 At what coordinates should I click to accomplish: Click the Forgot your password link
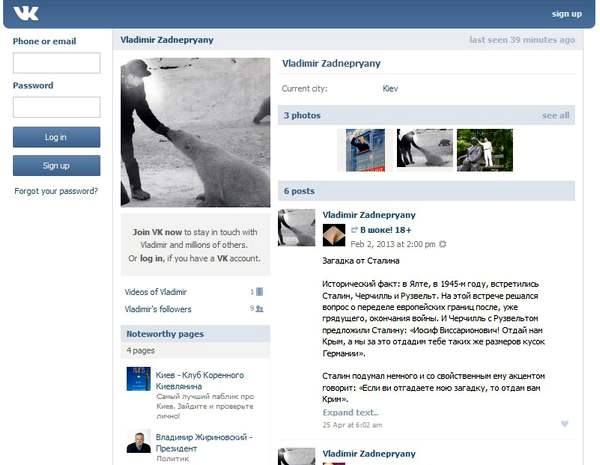pyautogui.click(x=56, y=191)
